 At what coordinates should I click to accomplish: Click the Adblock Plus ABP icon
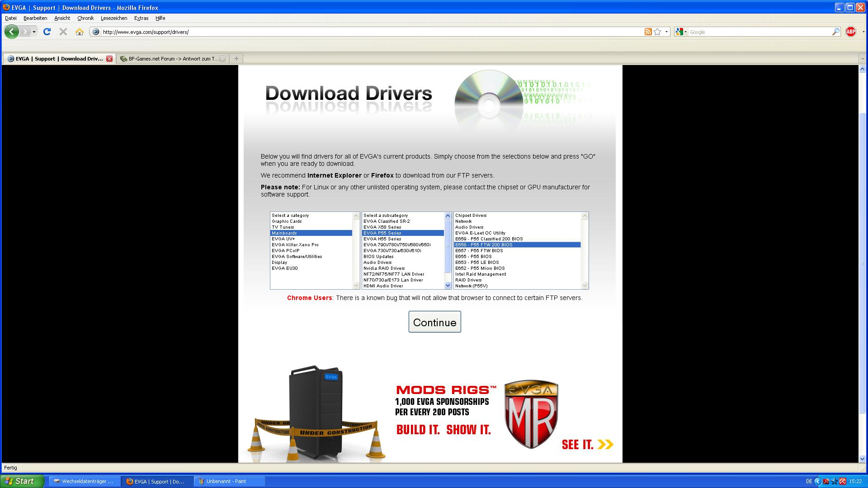(850, 32)
